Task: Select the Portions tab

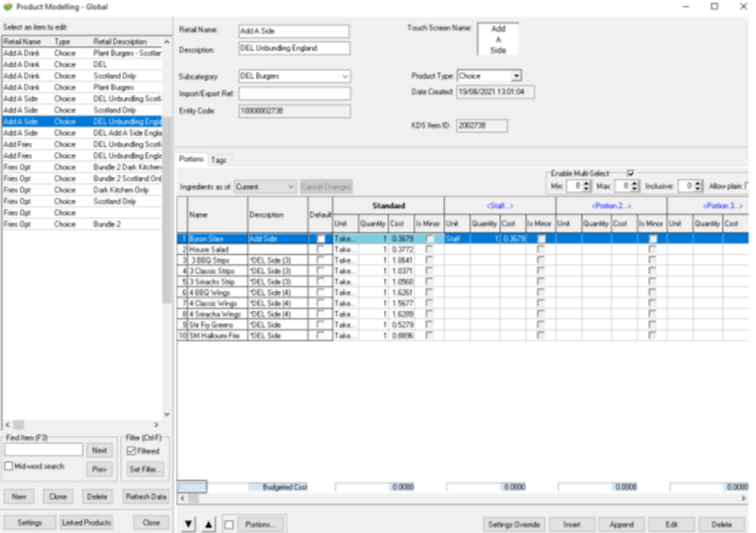Action: point(191,160)
